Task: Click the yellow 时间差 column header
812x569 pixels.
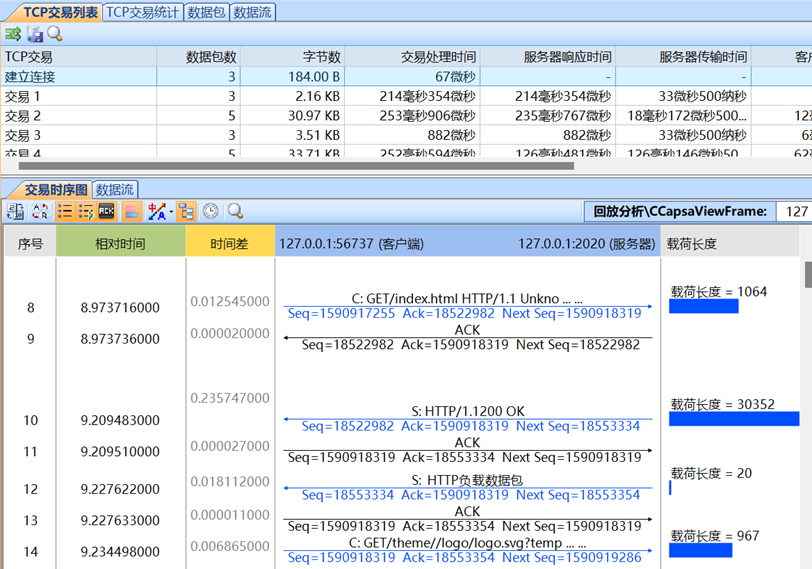Action: click(230, 243)
